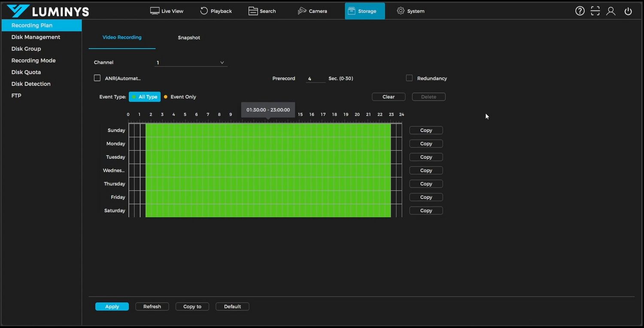Viewport: 644px width, 328px height.
Task: Open the Help question mark icon
Action: (580, 11)
